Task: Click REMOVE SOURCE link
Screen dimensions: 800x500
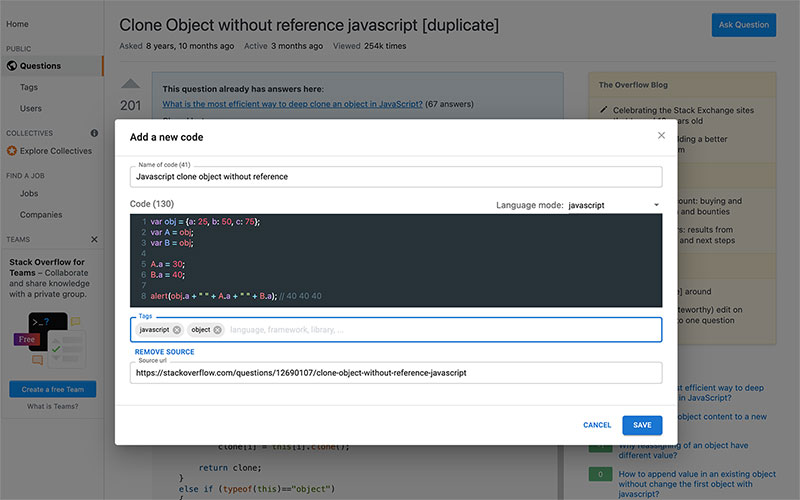Action: click(164, 352)
